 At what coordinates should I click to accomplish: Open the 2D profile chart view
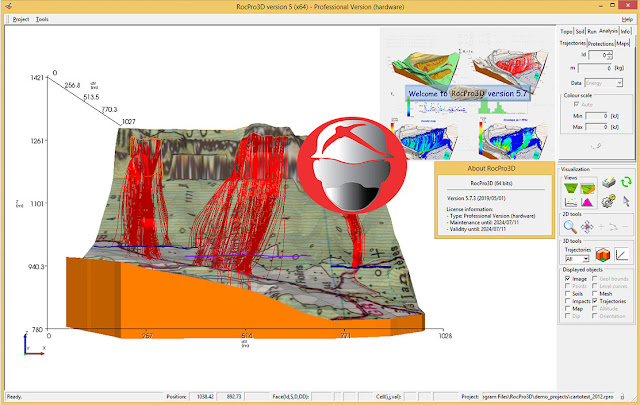point(571,202)
